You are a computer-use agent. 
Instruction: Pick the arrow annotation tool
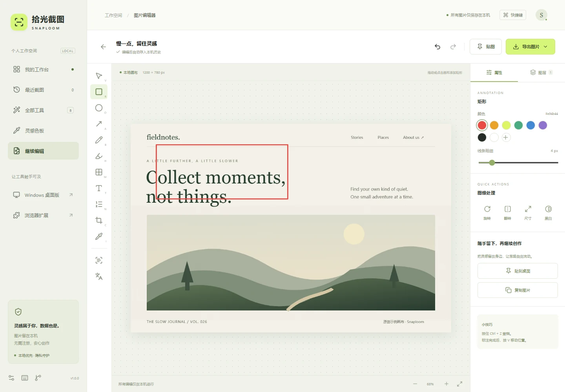[99, 124]
